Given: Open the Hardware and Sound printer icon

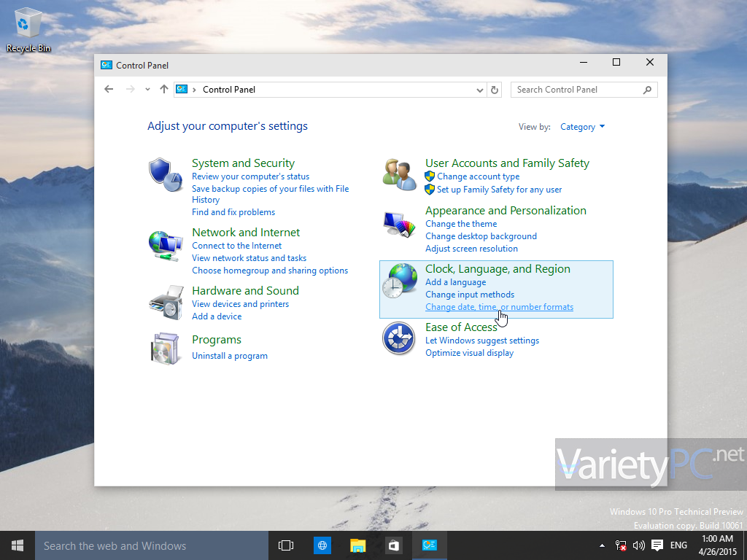Looking at the screenshot, I should click(166, 303).
